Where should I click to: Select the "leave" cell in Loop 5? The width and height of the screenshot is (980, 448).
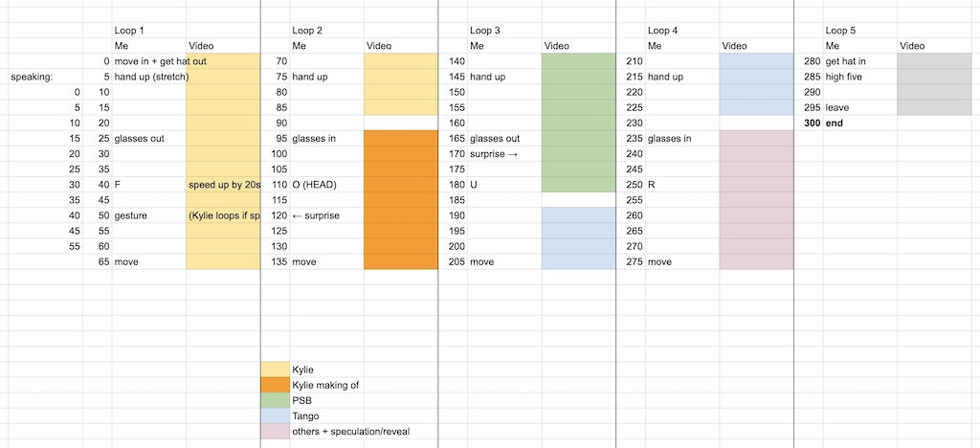coord(837,107)
